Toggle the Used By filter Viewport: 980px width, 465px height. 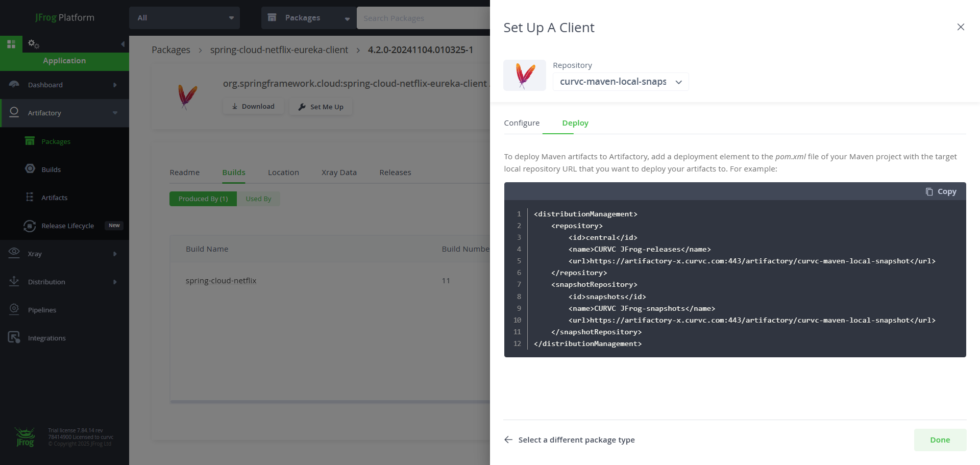point(258,199)
